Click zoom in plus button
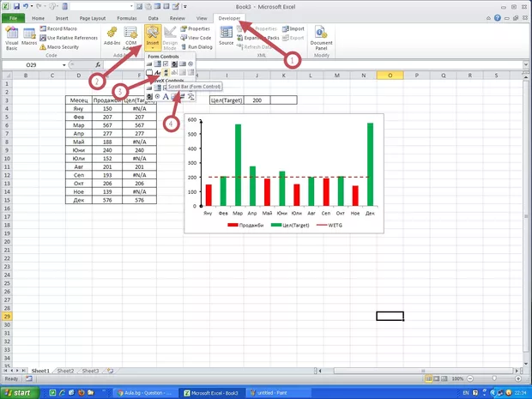This screenshot has height=399, width=532. 518,378
